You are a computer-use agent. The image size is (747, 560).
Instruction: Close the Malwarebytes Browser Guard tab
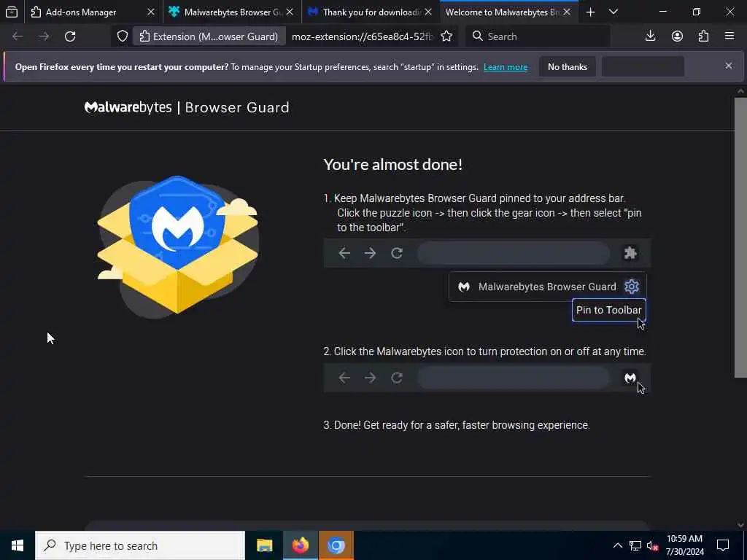(x=290, y=12)
